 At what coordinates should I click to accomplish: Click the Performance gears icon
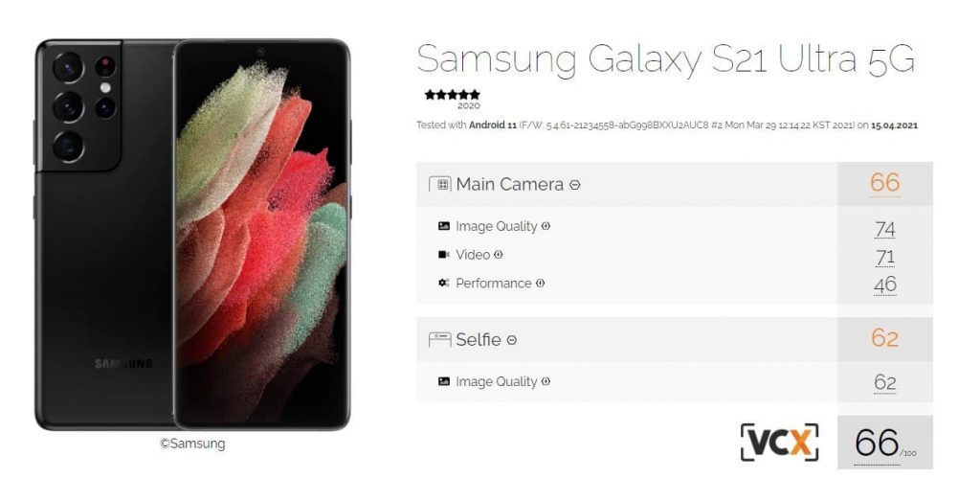[x=444, y=284]
